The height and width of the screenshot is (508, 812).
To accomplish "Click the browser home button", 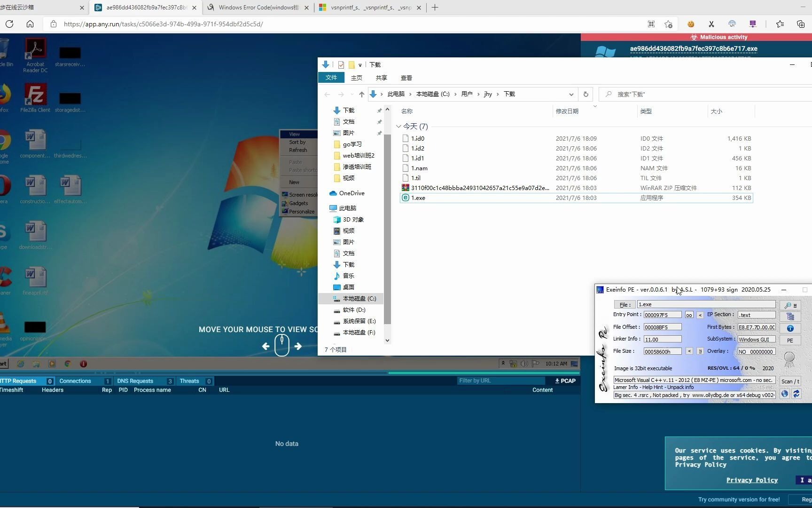I will coord(30,24).
